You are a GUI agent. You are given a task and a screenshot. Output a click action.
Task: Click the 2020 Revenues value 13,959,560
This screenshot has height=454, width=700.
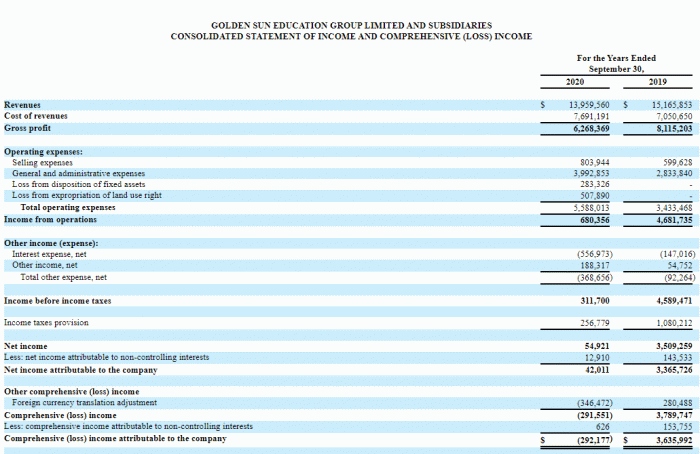pos(589,105)
